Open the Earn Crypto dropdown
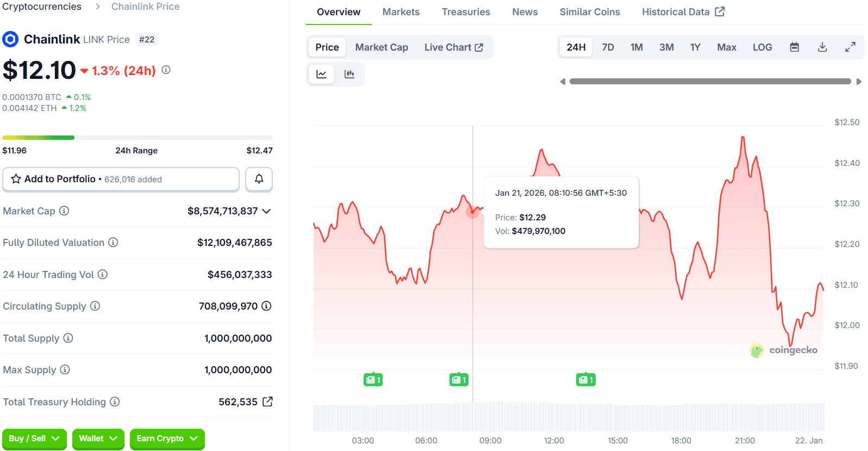 pos(167,438)
